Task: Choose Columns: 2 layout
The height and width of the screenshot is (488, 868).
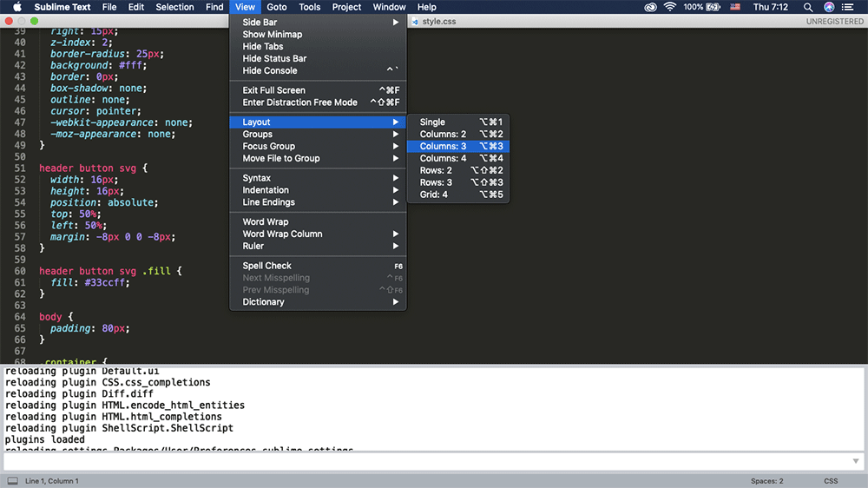Action: click(x=457, y=134)
